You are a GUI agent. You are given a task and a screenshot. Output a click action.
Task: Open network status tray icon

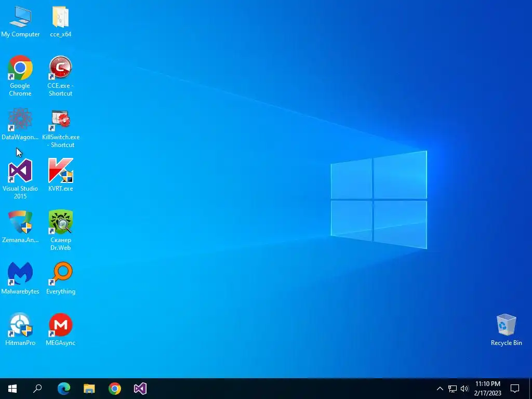(x=453, y=389)
